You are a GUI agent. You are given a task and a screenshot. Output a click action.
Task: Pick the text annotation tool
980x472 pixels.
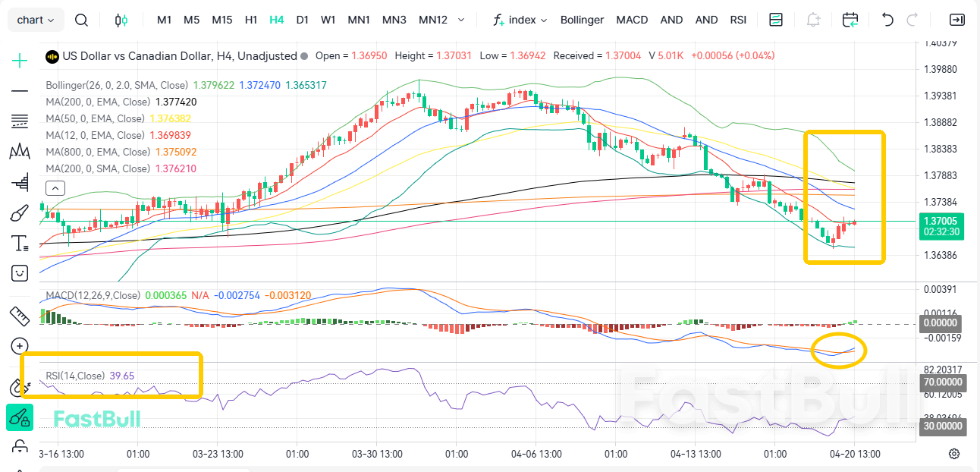click(20, 244)
